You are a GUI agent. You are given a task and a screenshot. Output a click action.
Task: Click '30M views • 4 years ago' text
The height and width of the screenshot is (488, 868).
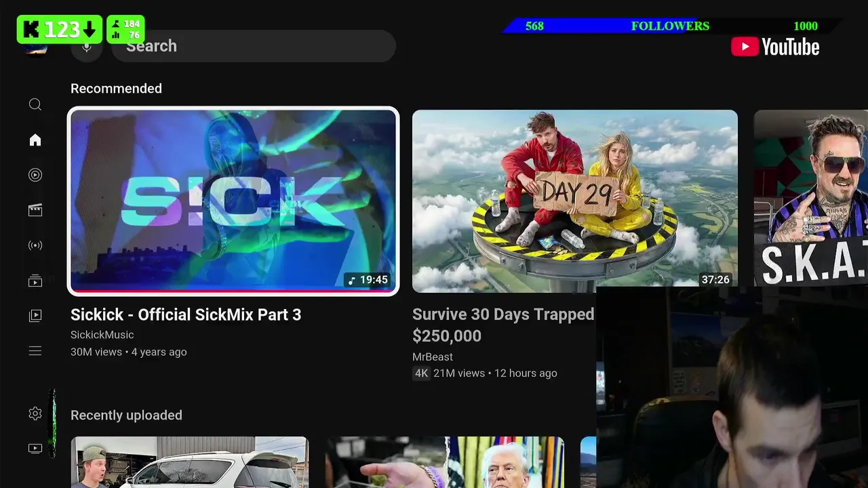tap(129, 352)
